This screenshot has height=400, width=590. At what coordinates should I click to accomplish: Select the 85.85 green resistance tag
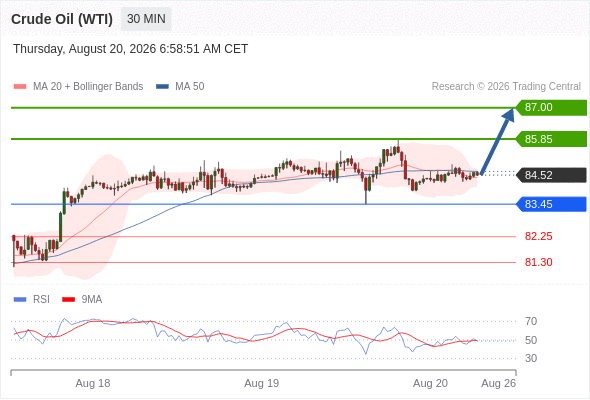[x=551, y=139]
